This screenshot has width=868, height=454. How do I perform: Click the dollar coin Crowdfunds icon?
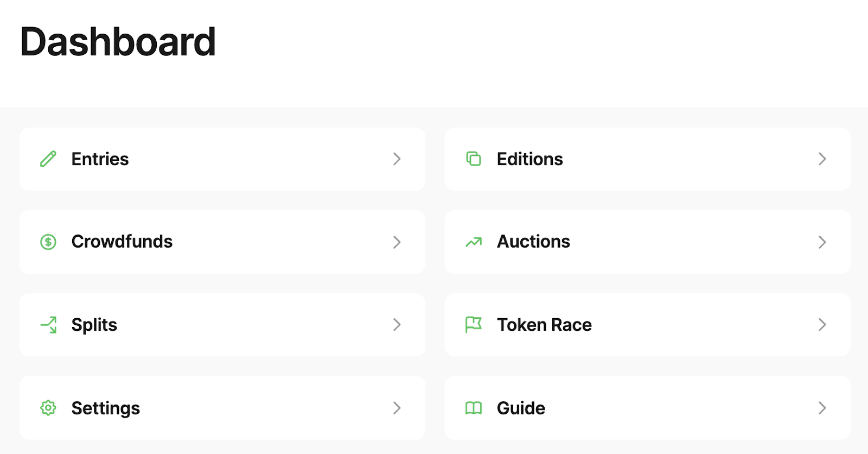coord(48,242)
